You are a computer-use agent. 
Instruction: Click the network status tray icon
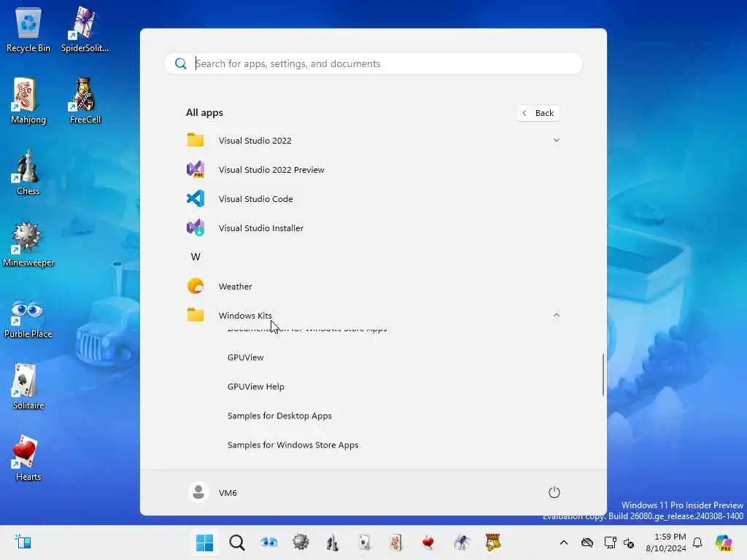(610, 542)
